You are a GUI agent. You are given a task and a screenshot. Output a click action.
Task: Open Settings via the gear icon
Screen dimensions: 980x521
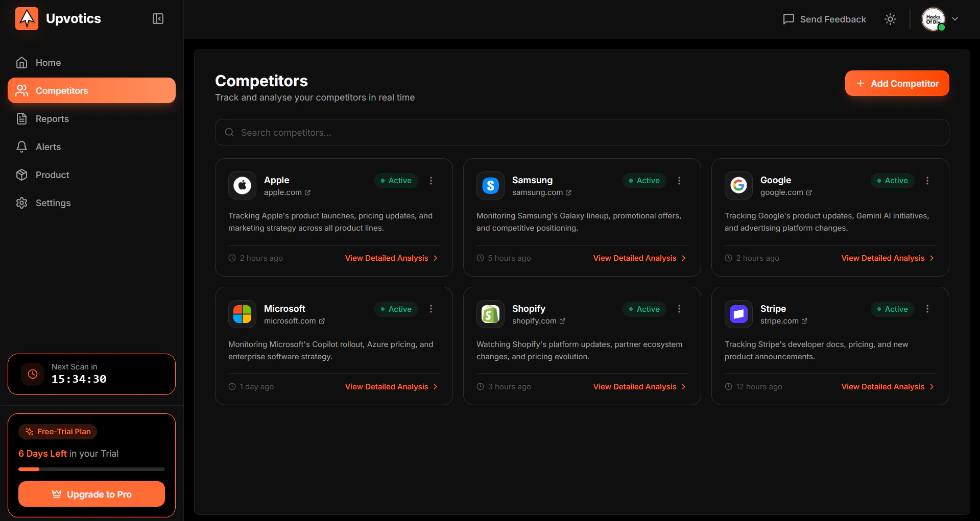click(21, 203)
